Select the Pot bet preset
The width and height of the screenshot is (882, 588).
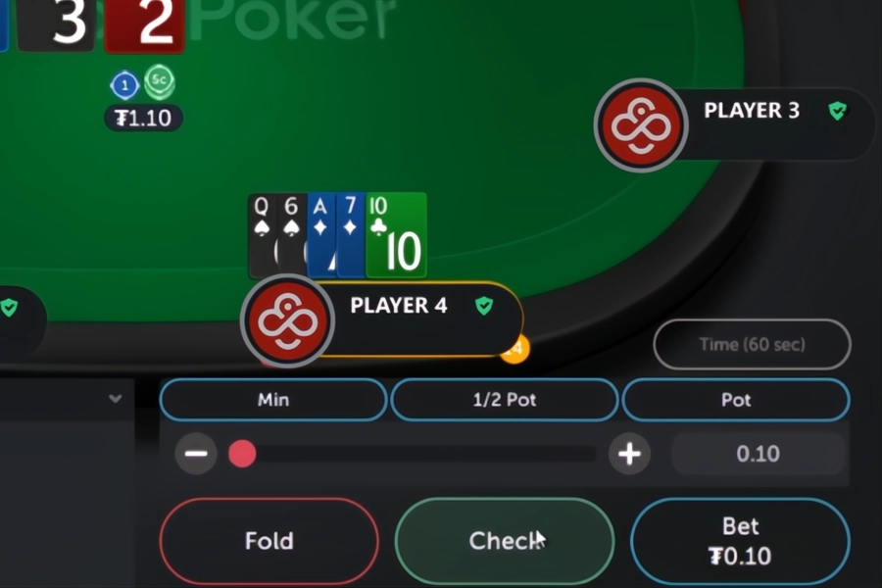736,400
